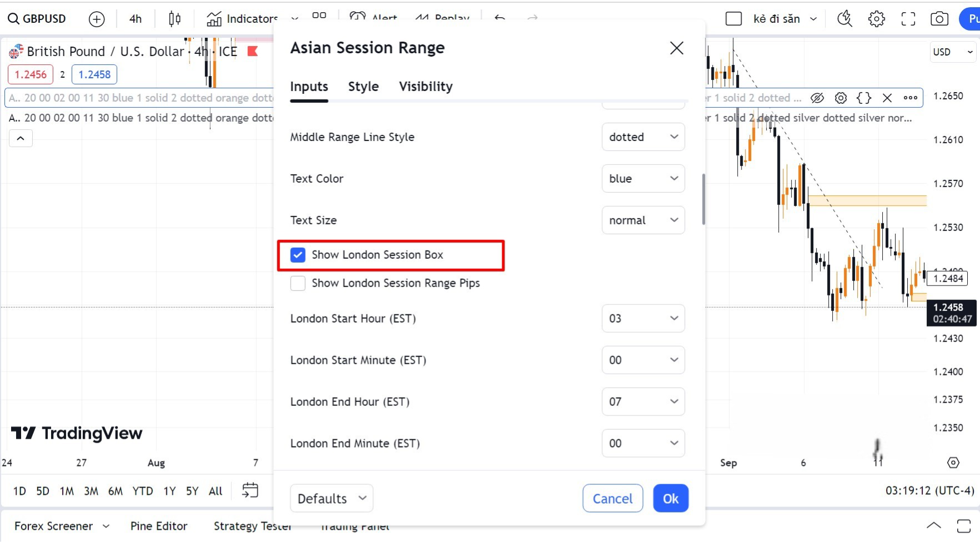Screen dimensions: 980x542
Task: Click the dialog's vertical scrollbar
Action: (x=703, y=200)
